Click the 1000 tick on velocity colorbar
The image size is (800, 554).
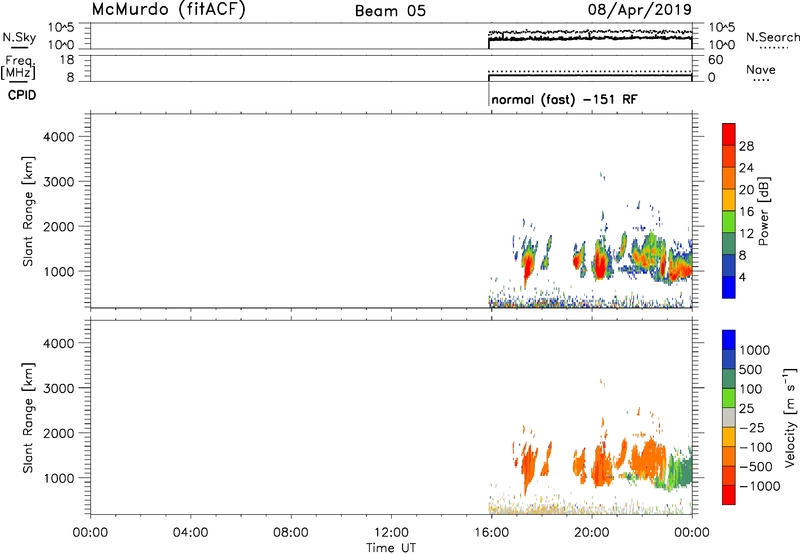point(755,350)
